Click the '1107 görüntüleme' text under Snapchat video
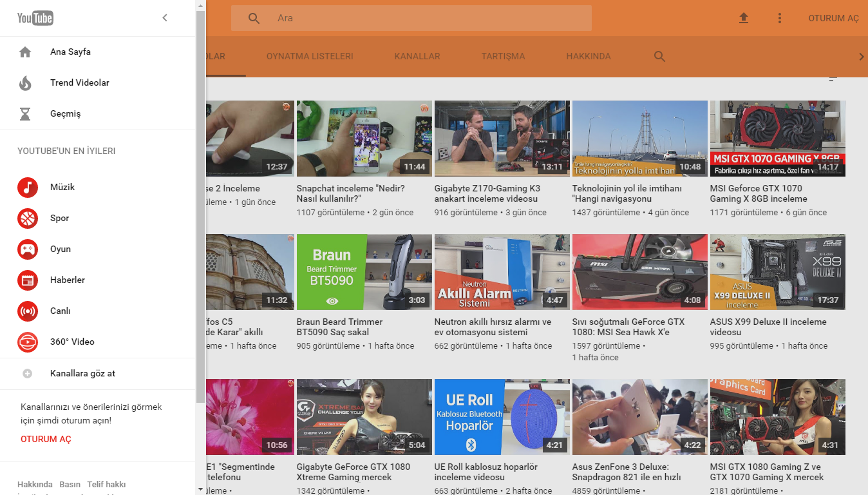This screenshot has height=495, width=868. point(330,213)
